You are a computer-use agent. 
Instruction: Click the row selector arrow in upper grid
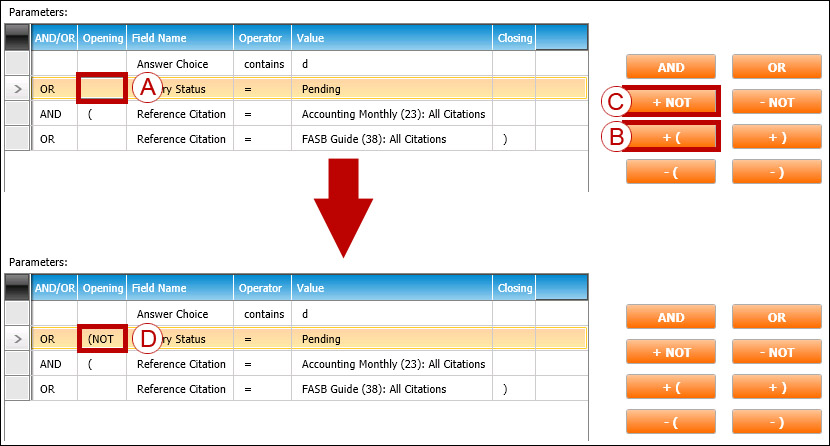click(16, 89)
